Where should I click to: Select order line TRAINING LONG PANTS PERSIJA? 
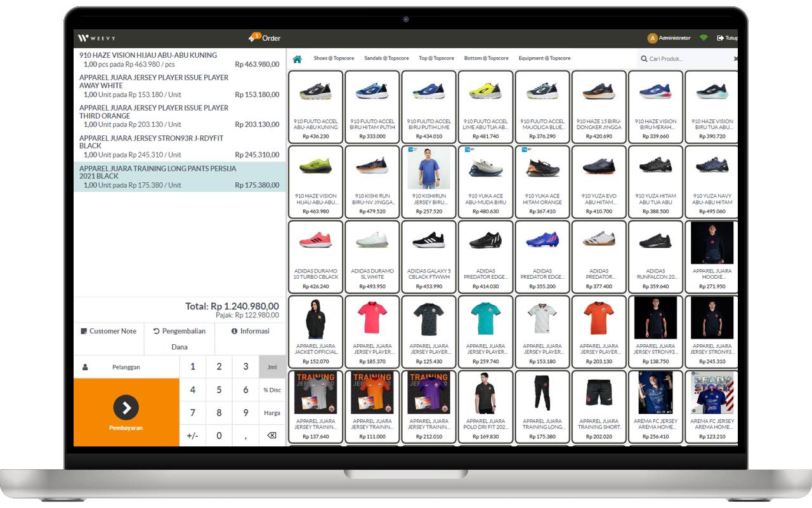[x=180, y=177]
